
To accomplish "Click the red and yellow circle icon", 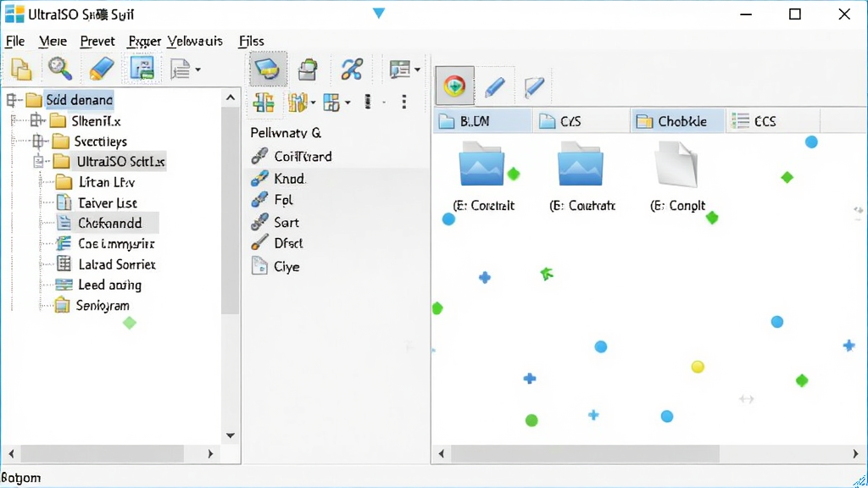I will pyautogui.click(x=454, y=86).
